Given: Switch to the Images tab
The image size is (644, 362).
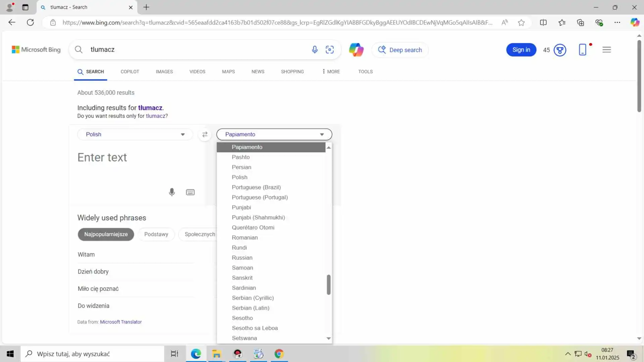Looking at the screenshot, I should pyautogui.click(x=164, y=72).
